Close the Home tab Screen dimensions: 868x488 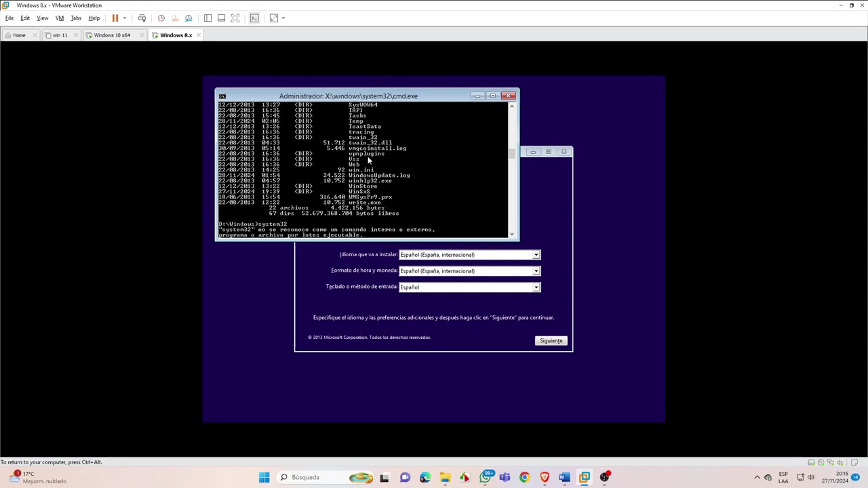coord(35,35)
